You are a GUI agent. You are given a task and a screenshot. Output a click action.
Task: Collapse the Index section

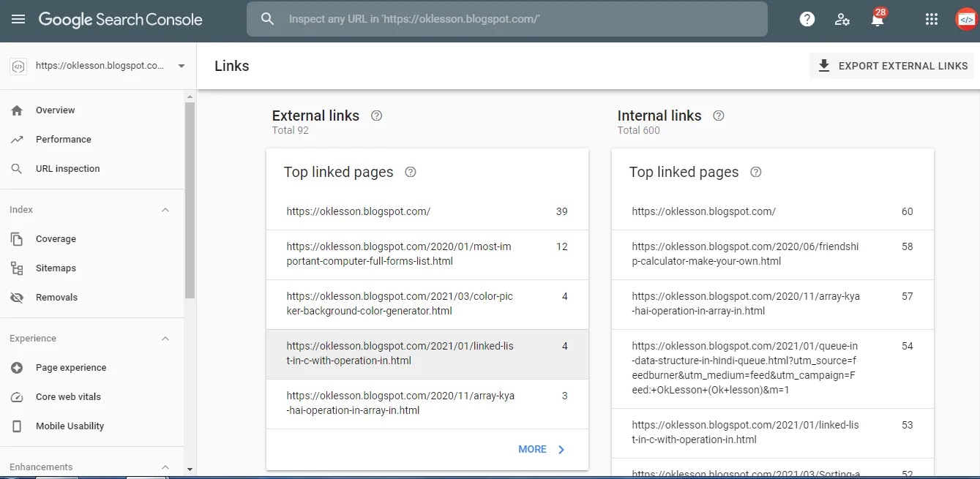(x=165, y=210)
